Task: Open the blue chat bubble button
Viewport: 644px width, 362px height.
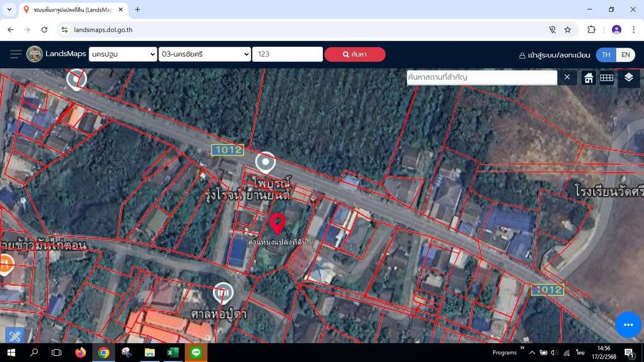Action: (x=628, y=325)
